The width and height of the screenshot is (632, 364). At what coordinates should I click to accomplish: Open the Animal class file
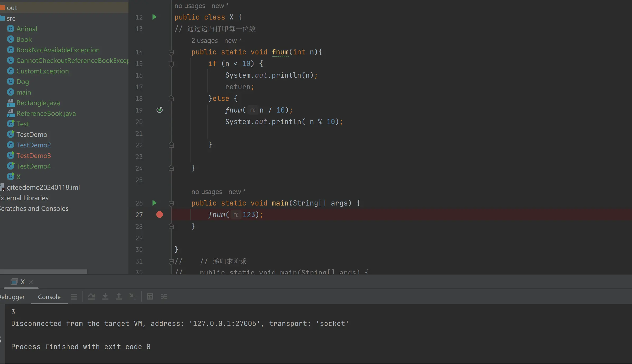pyautogui.click(x=27, y=29)
